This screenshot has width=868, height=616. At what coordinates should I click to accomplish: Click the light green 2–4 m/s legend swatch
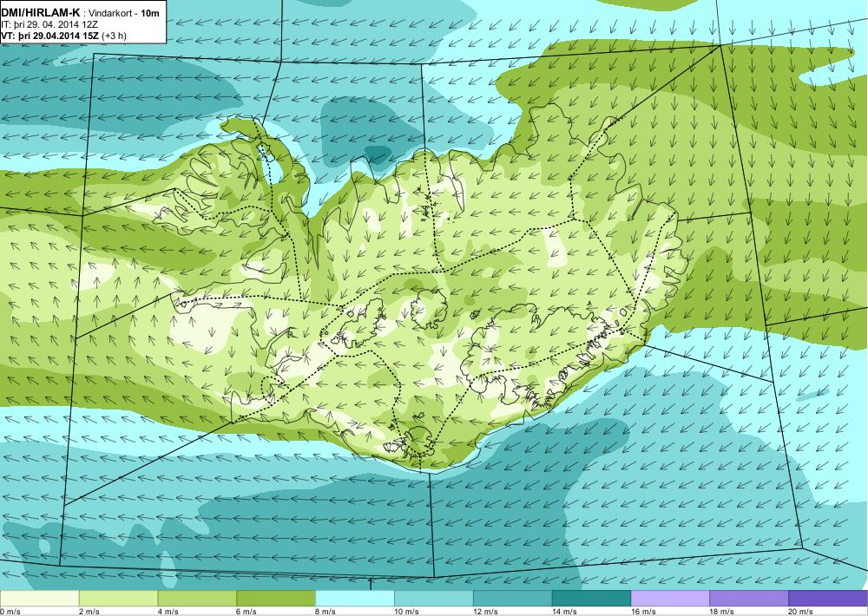tap(118, 599)
